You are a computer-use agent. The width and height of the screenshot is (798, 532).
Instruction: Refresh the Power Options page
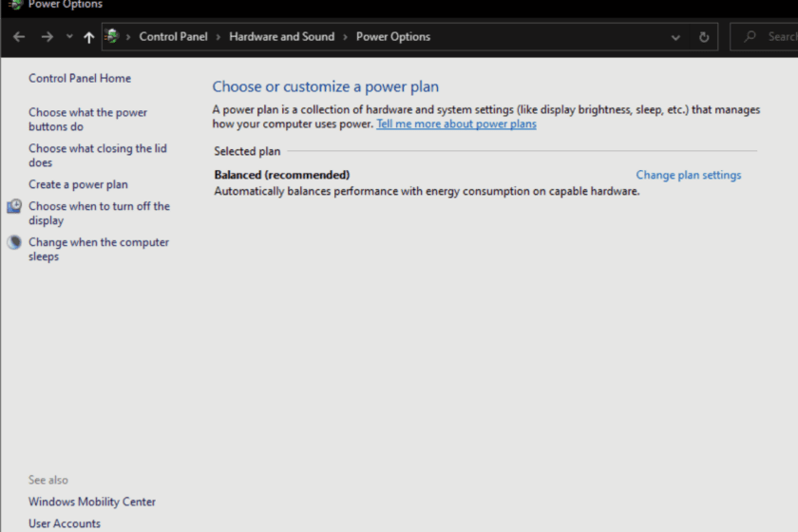tap(704, 37)
